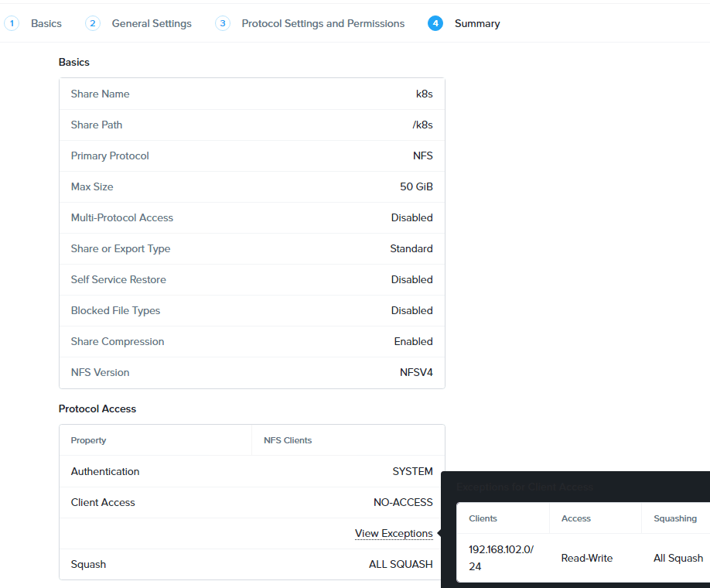Viewport: 710px width, 588px height.
Task: Click the step 3 number circle
Action: (223, 23)
